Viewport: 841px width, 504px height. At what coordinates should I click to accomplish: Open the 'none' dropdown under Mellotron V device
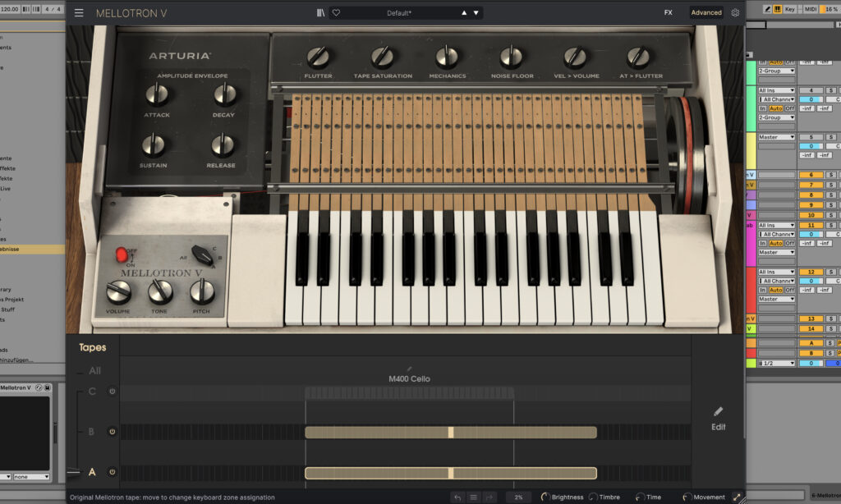point(31,477)
